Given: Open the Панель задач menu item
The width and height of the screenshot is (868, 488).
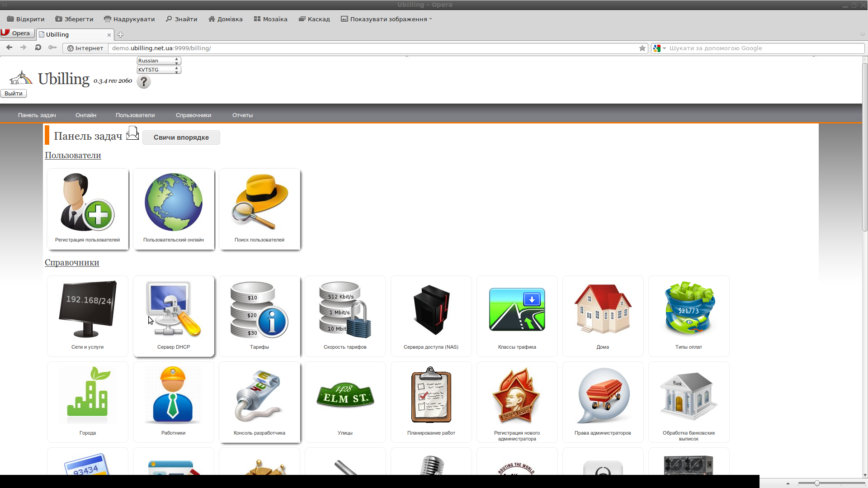Looking at the screenshot, I should pyautogui.click(x=37, y=115).
